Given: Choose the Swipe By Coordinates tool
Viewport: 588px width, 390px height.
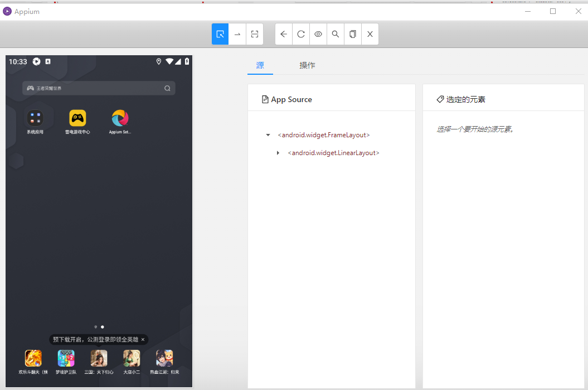Looking at the screenshot, I should coord(237,34).
